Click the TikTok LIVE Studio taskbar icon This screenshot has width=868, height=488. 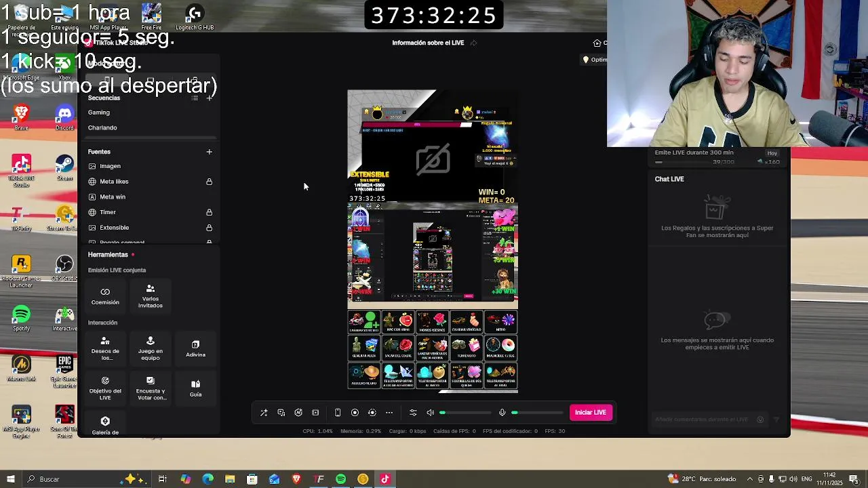[x=385, y=479]
